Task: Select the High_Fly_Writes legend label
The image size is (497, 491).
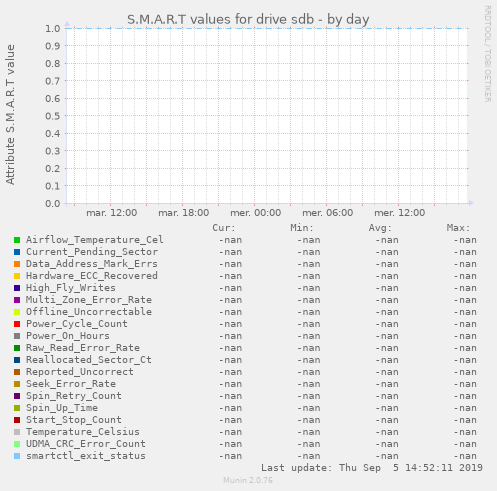Action: 71,288
